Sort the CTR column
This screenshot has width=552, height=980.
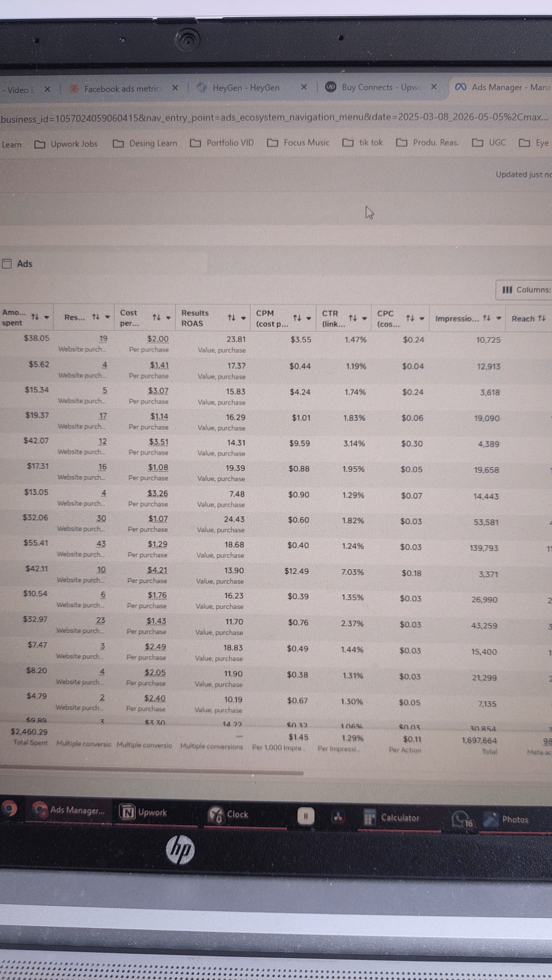353,318
